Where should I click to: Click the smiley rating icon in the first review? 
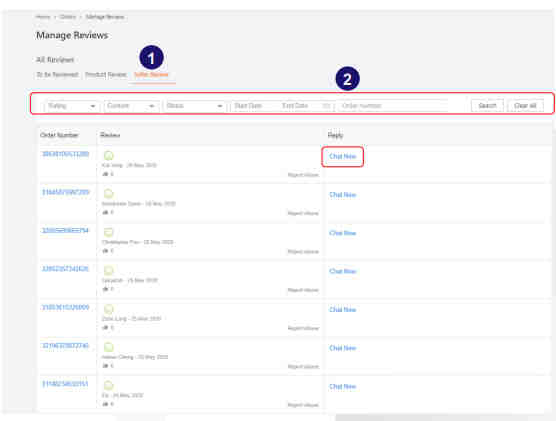click(109, 155)
